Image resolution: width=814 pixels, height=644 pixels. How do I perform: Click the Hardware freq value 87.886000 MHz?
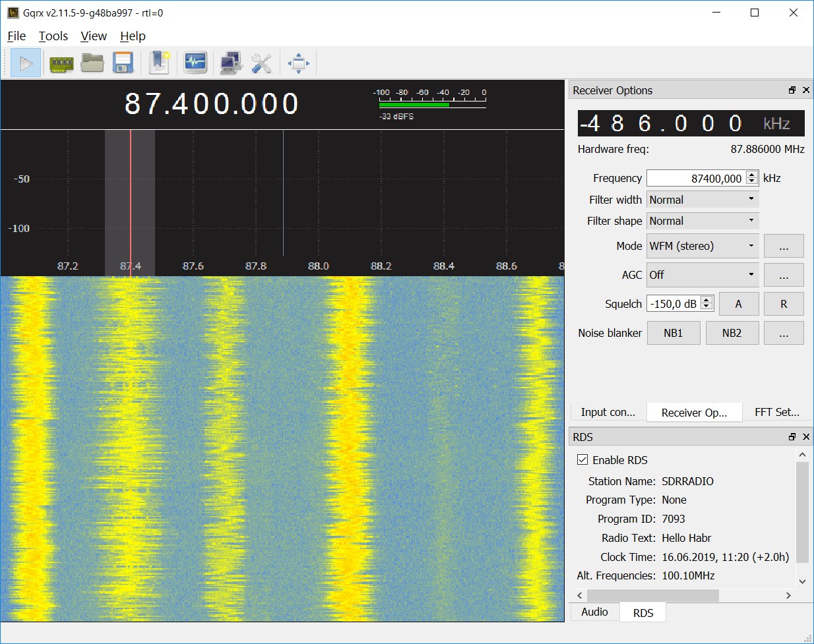tap(767, 149)
